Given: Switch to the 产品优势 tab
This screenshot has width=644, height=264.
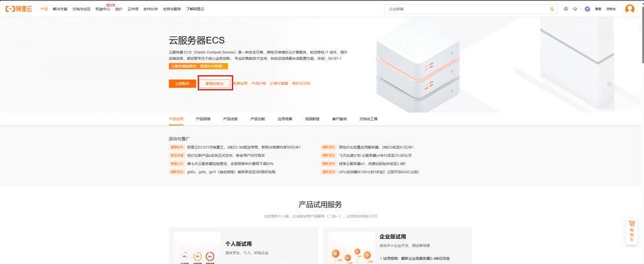Looking at the screenshot, I should [231, 119].
